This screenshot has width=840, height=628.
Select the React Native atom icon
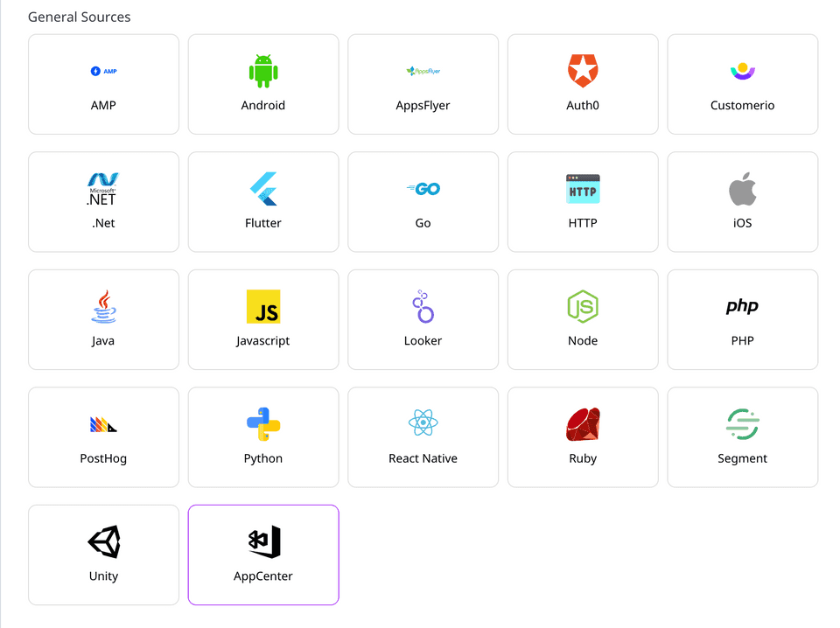point(423,424)
